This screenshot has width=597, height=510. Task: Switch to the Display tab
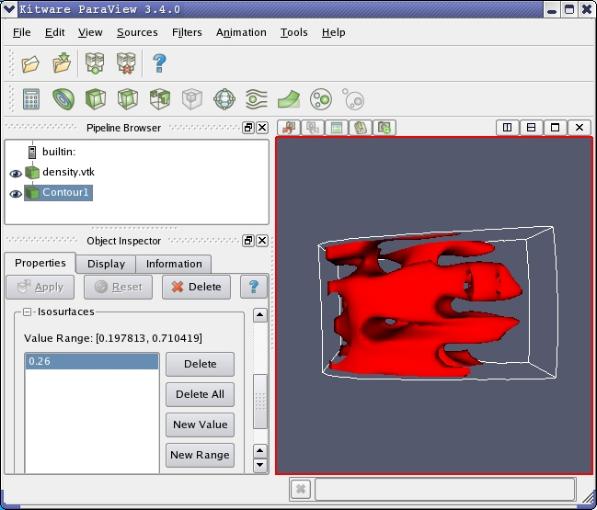[x=106, y=264]
